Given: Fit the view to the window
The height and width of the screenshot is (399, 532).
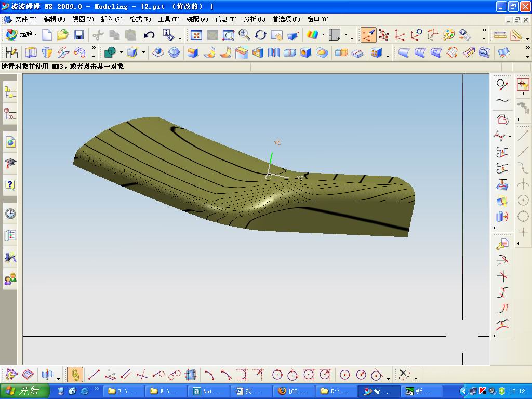Looking at the screenshot, I should click(x=196, y=35).
